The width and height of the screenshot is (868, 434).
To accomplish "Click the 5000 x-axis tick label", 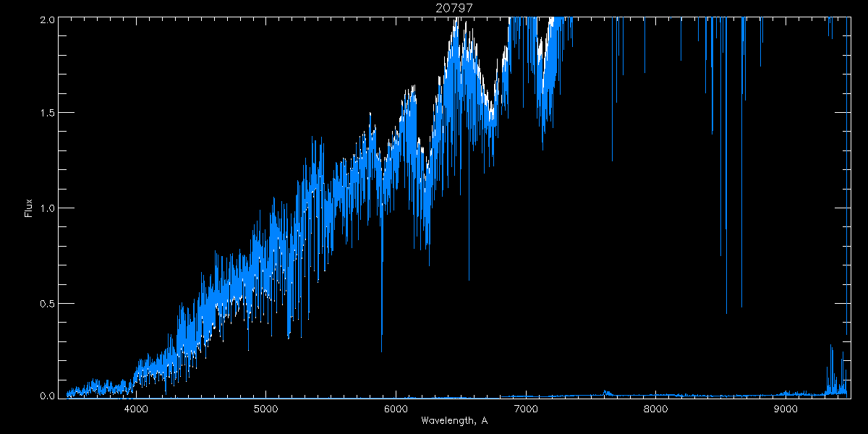I will point(265,409).
